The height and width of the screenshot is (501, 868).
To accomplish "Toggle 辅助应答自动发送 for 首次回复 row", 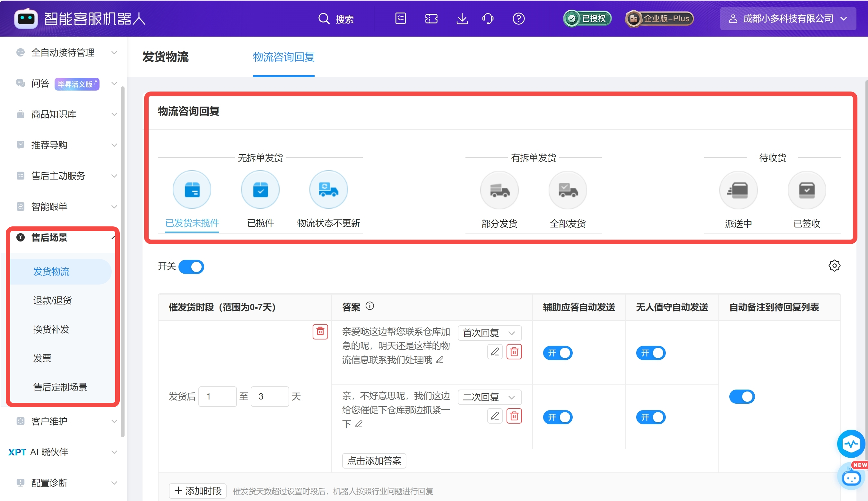I will pos(558,353).
